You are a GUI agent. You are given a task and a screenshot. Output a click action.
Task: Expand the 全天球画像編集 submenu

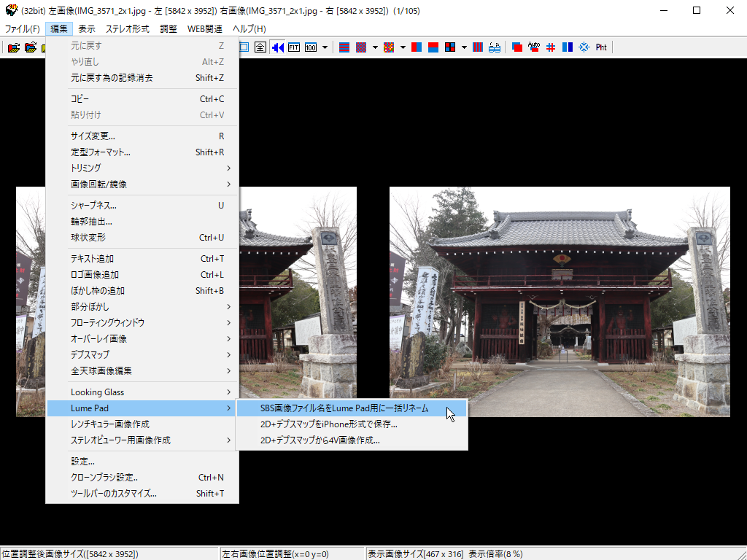click(142, 371)
